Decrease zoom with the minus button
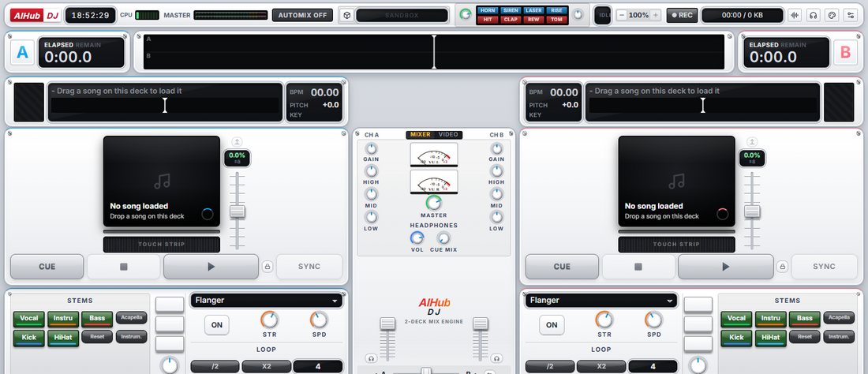This screenshot has height=374, width=868. 622,15
